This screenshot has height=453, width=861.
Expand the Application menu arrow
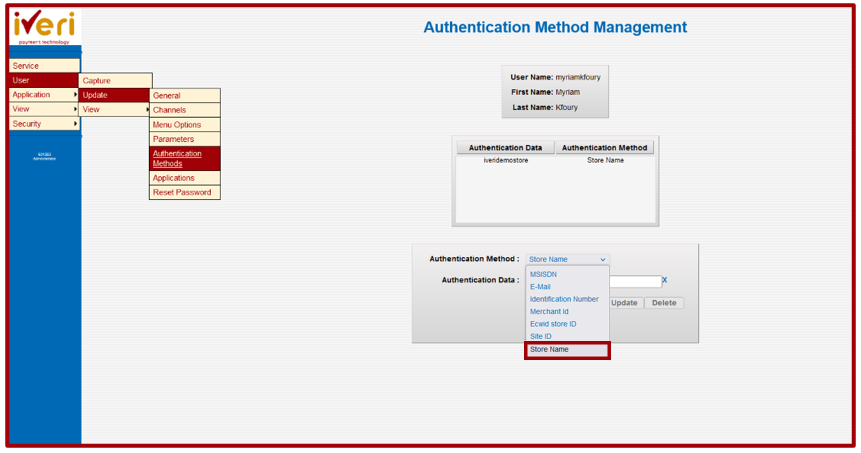coord(75,95)
